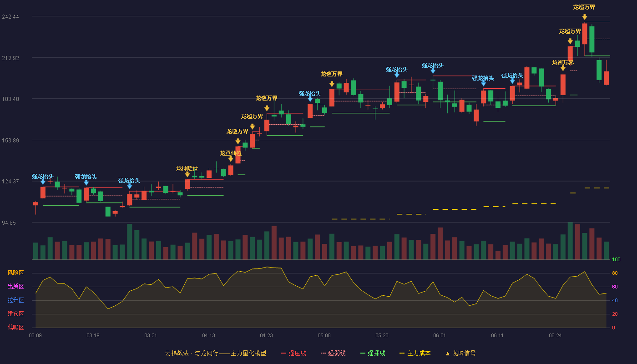Click the 153.89 price axis label
This screenshot has width=637, height=364.
[x=10, y=140]
